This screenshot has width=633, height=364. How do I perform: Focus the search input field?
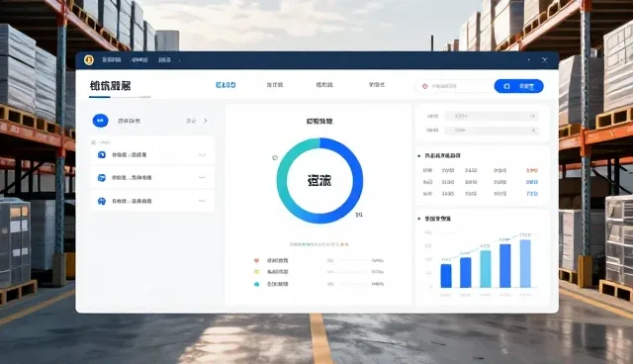tap(455, 86)
